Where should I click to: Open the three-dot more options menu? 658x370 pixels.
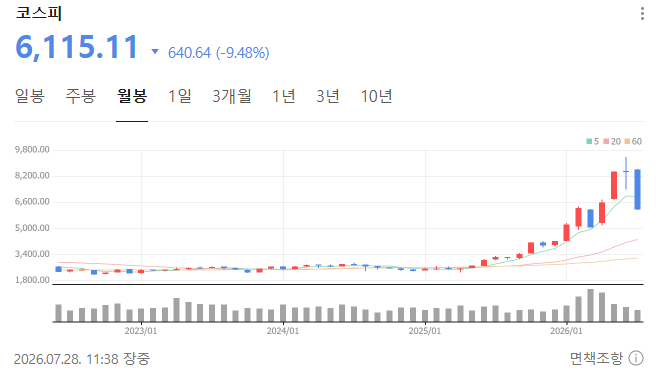pos(642,13)
